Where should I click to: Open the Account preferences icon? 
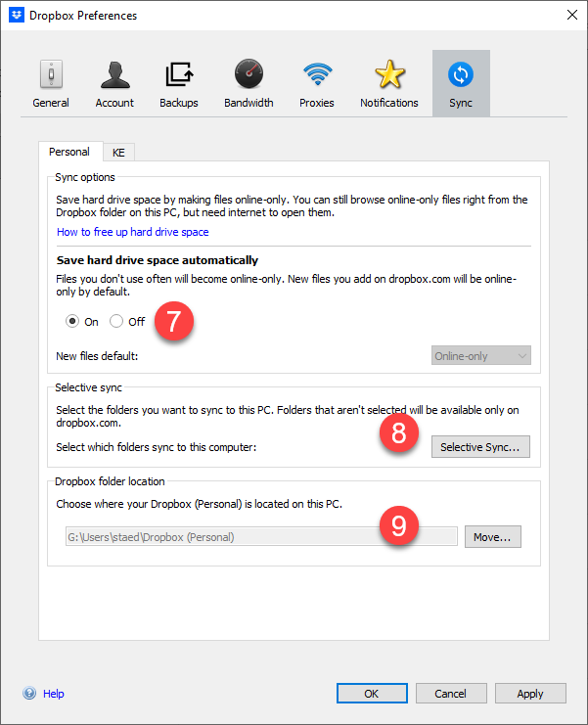point(114,74)
